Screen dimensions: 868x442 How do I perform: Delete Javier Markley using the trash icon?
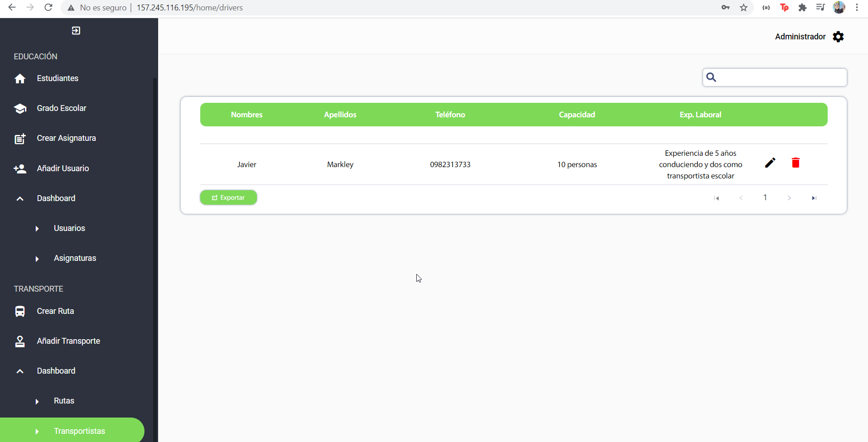(796, 163)
